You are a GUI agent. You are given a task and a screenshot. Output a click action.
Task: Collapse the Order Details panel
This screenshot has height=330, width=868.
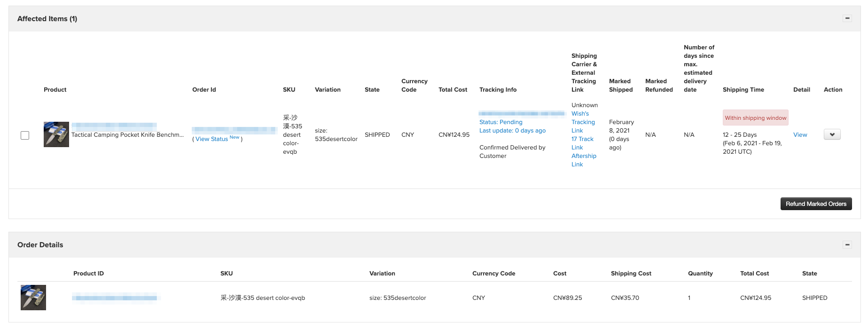847,244
